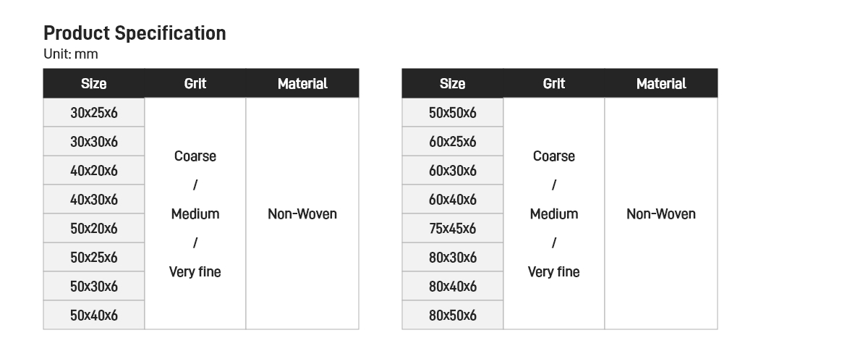Image resolution: width=868 pixels, height=351 pixels.
Task: Click the 30x25x6 size cell
Action: pyautogui.click(x=94, y=113)
